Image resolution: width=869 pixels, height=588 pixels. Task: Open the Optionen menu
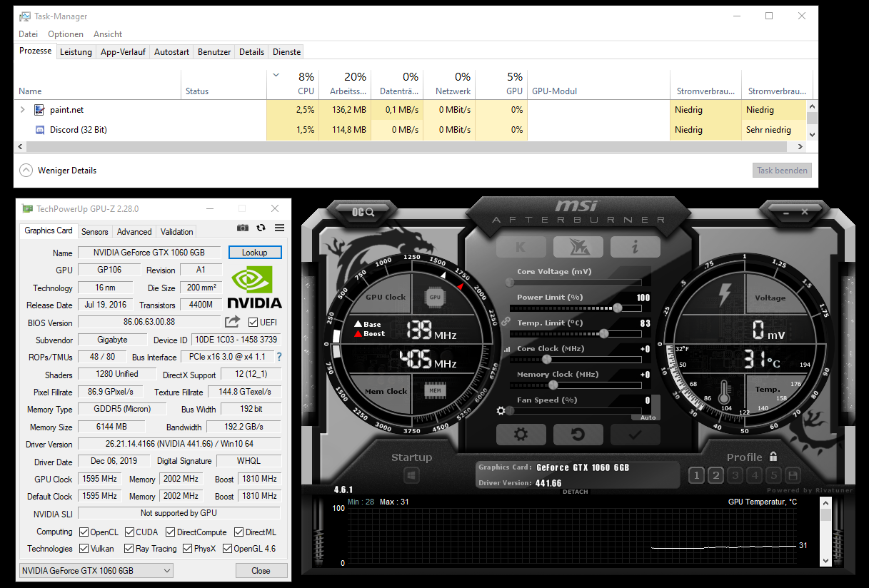(x=66, y=34)
